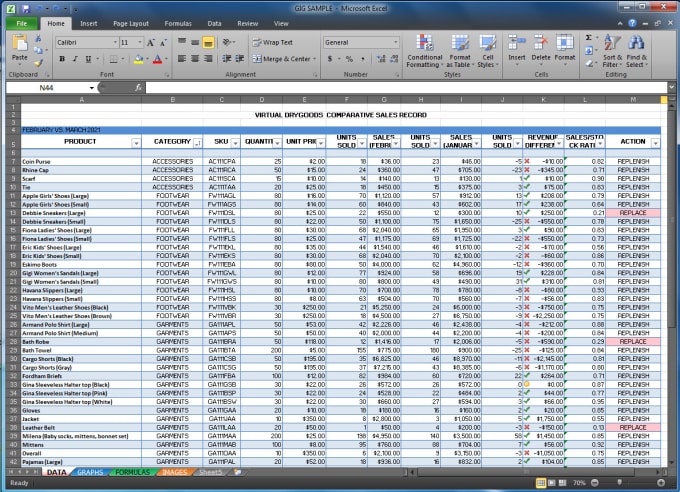680x492 pixels.
Task: Click the Excel Help question mark icon
Action: tap(633, 23)
